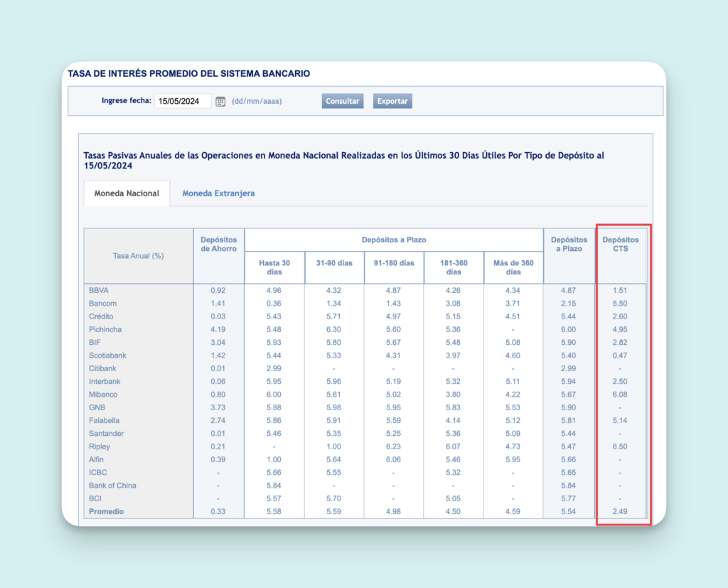Click Promedio's CTS value '2.49'
This screenshot has width=728, height=588.
[x=620, y=511]
